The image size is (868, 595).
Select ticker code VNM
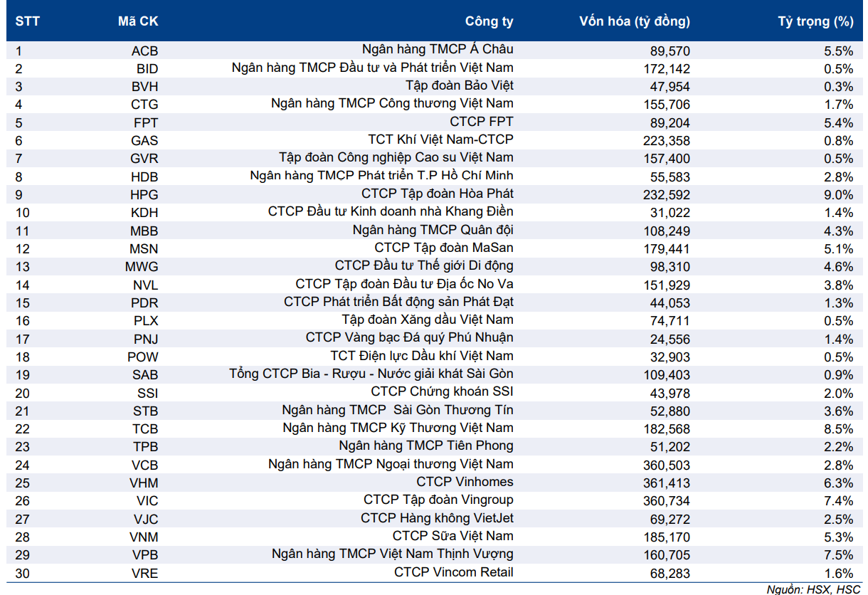click(x=145, y=537)
